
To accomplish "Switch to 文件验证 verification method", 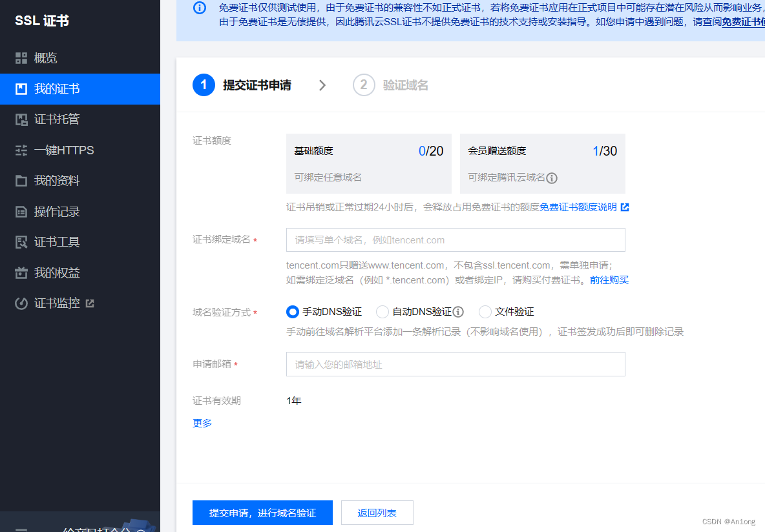I will [x=485, y=311].
